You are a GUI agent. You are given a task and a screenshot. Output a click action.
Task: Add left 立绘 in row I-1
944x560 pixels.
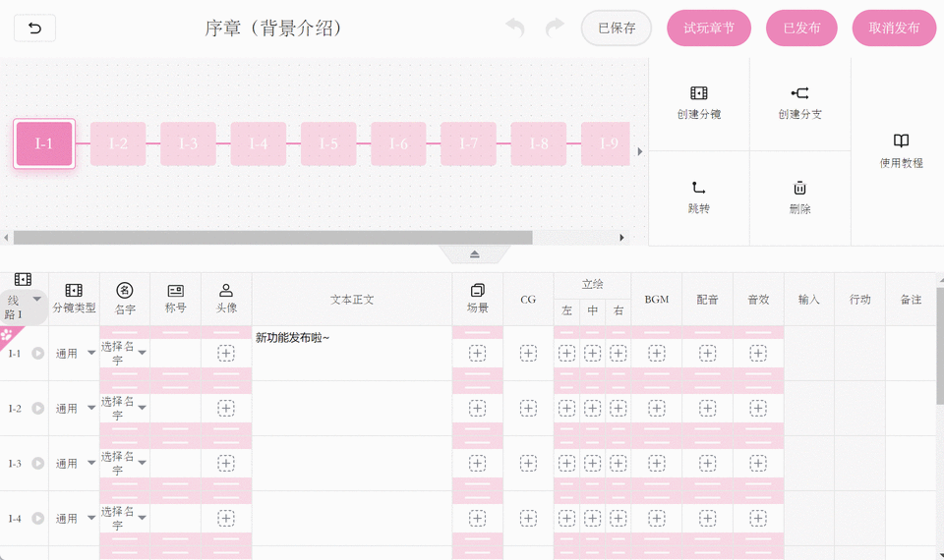[x=566, y=353]
